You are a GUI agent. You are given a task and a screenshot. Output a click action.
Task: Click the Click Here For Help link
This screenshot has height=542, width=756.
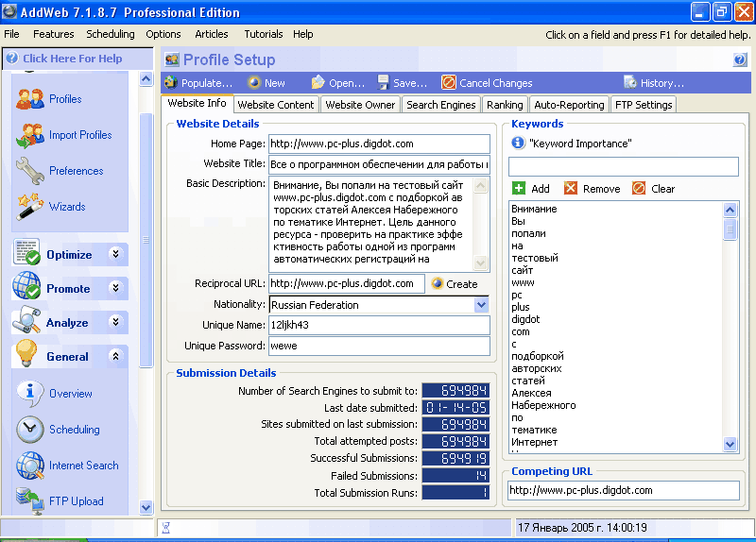coord(73,59)
